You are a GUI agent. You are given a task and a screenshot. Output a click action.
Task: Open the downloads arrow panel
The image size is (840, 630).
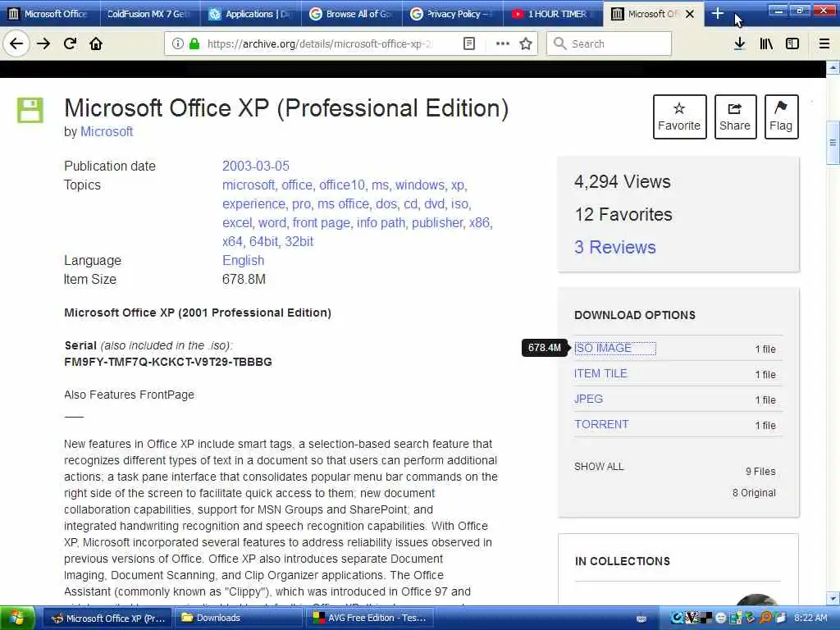click(739, 44)
